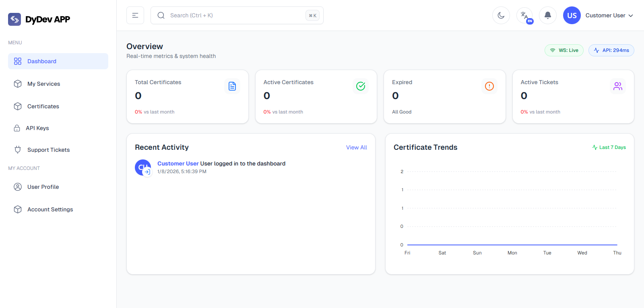Click the View All activity link
Image resolution: width=644 pixels, height=308 pixels.
356,147
